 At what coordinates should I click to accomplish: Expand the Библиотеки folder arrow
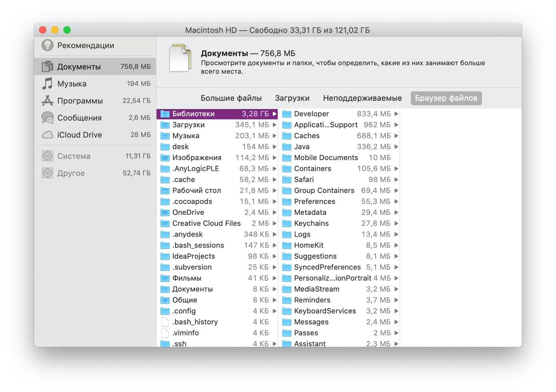tap(275, 114)
